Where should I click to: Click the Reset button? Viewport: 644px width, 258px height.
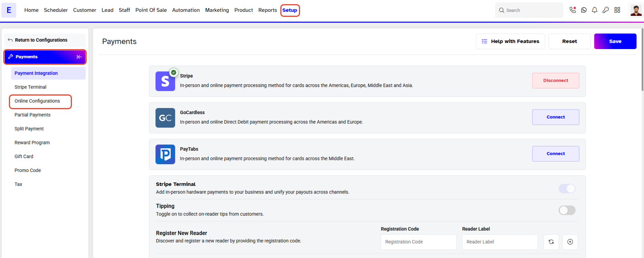[569, 41]
